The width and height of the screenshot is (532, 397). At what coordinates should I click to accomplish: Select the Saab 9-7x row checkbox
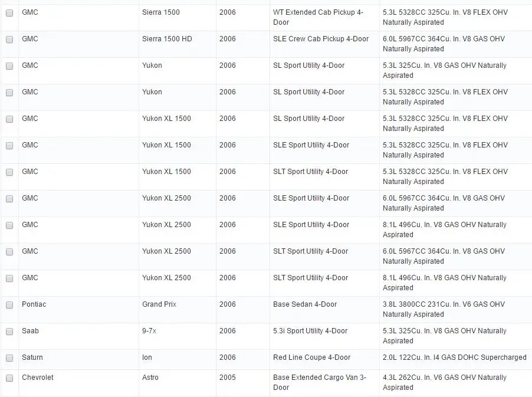coord(9,332)
